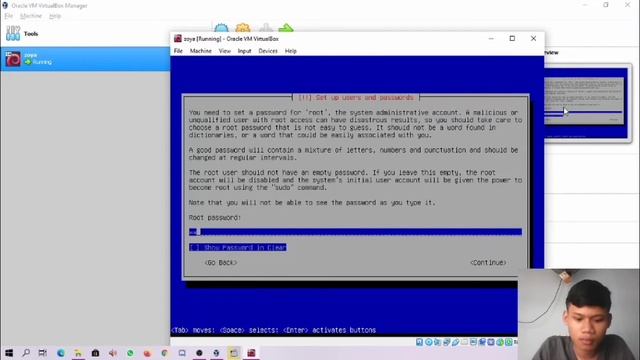Screen dimensions: 640x360
Task: Click the Continue button in installer
Action: click(x=488, y=262)
